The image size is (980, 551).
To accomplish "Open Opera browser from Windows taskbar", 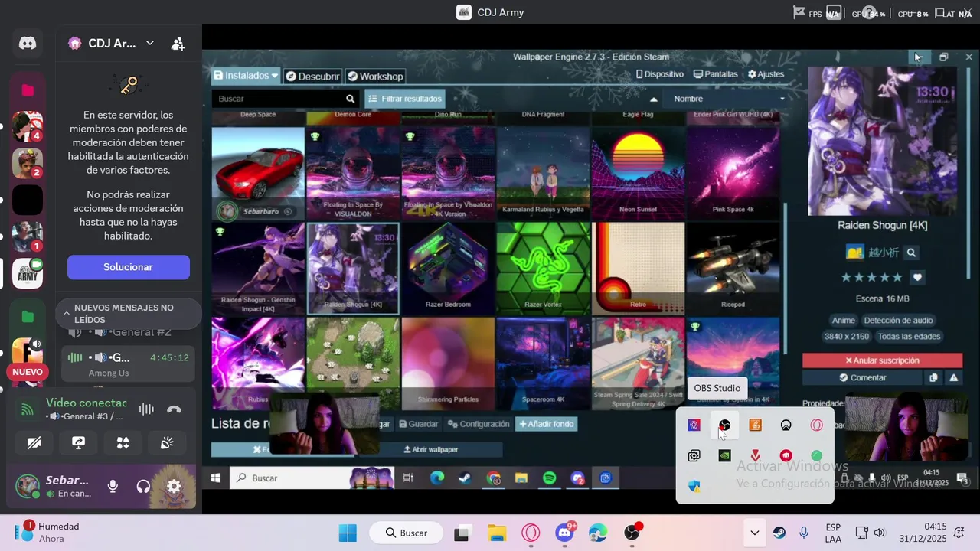I will tap(531, 533).
